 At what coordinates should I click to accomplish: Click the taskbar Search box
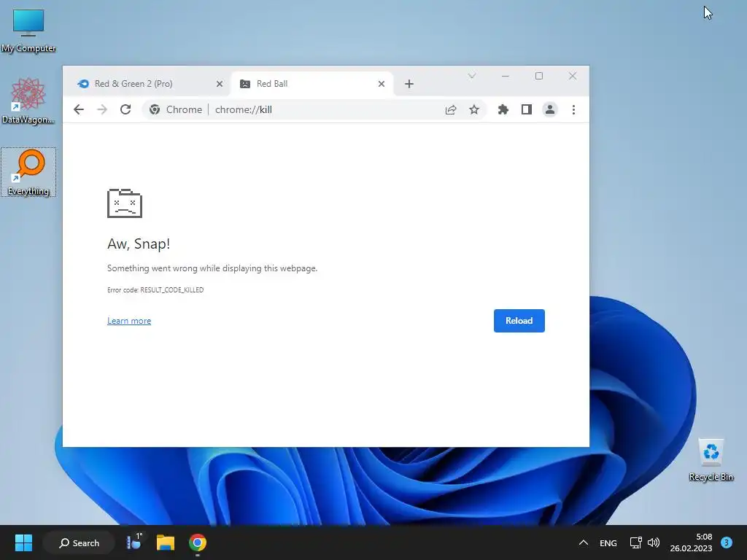tap(79, 542)
